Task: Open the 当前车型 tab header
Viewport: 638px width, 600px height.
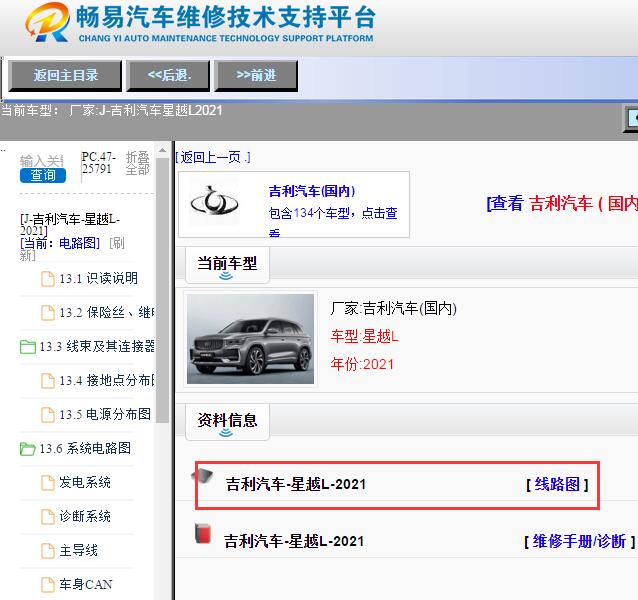Action: [x=227, y=265]
